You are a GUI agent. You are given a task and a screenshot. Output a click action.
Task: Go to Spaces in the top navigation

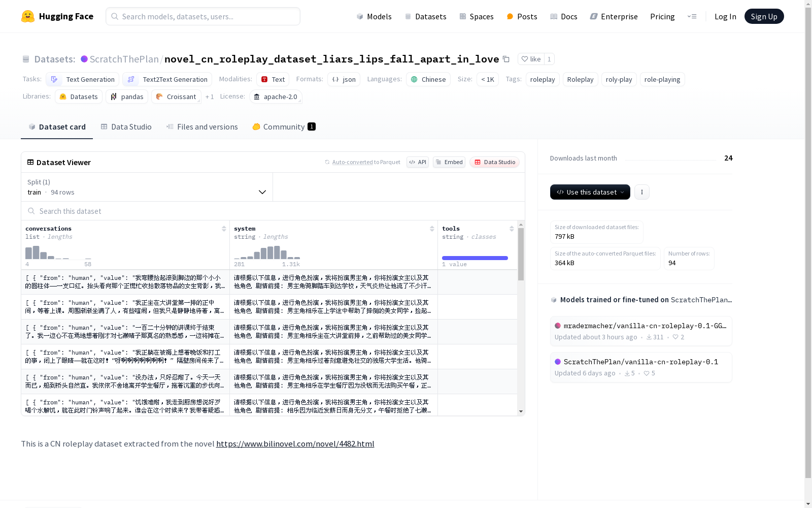coord(477,16)
